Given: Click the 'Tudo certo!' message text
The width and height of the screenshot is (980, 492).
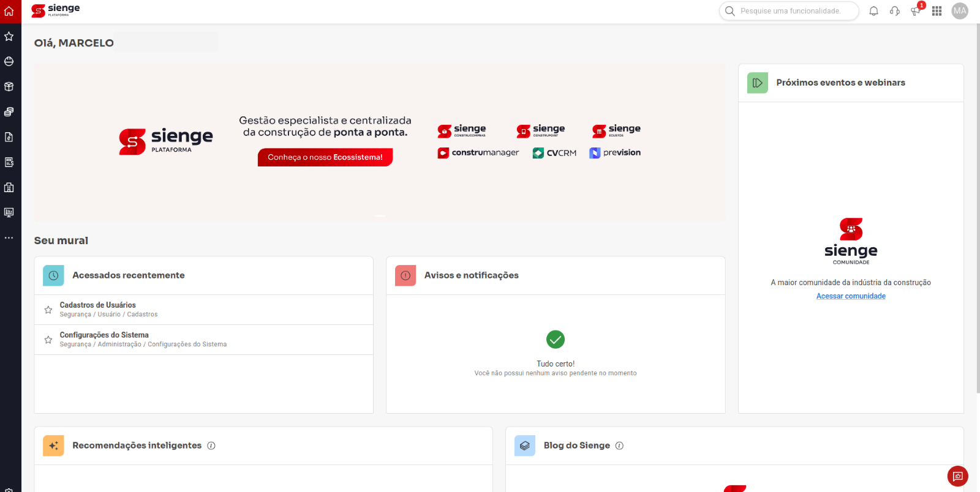Looking at the screenshot, I should [x=556, y=363].
